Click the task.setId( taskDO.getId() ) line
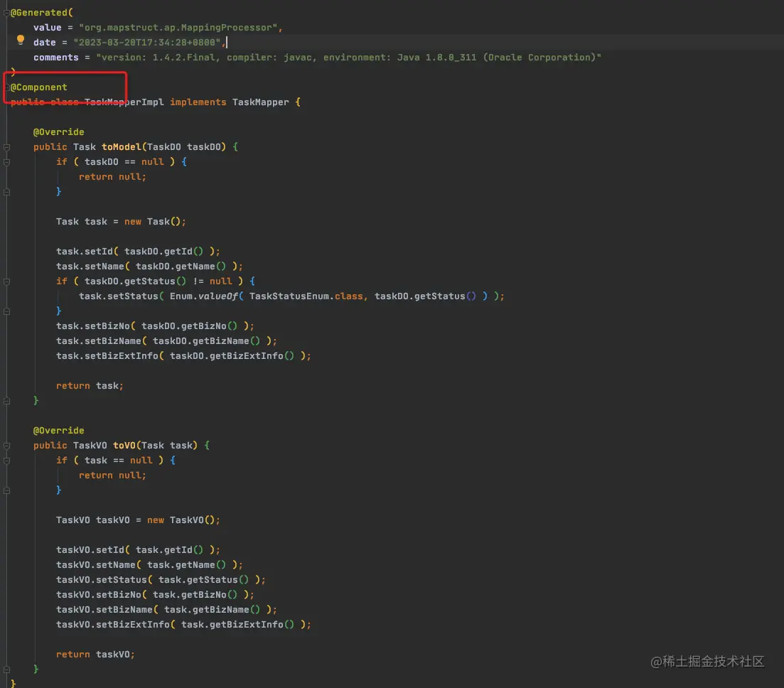Screen dimensions: 784x688 (x=138, y=252)
